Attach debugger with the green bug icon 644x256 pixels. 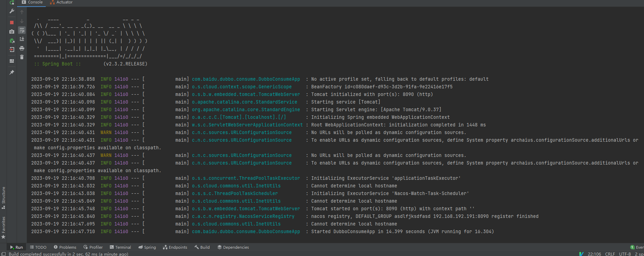[x=12, y=41]
